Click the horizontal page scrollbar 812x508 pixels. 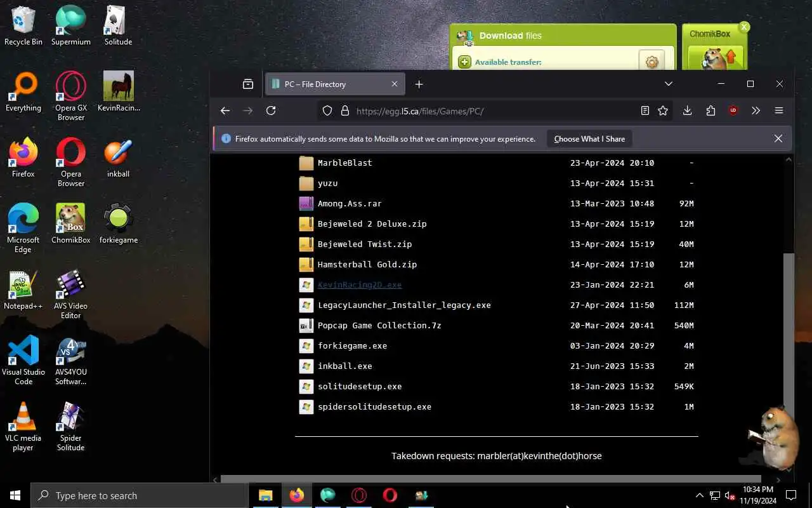[490, 479]
